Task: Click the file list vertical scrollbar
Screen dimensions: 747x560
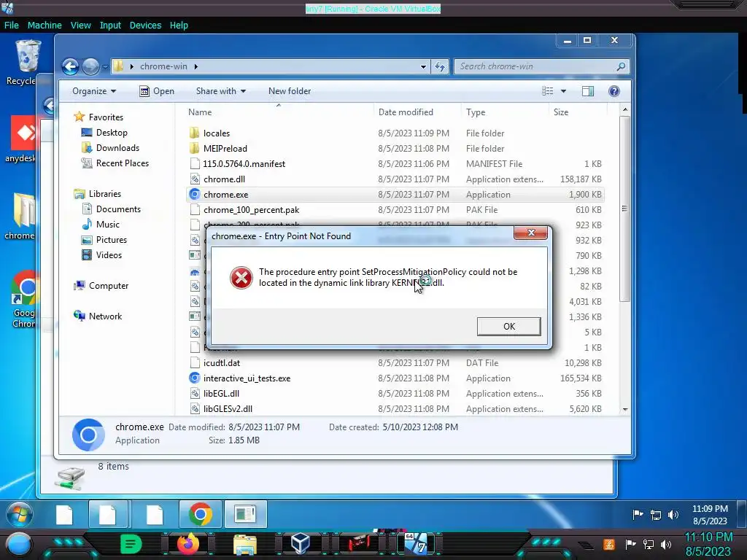Action: [624, 209]
